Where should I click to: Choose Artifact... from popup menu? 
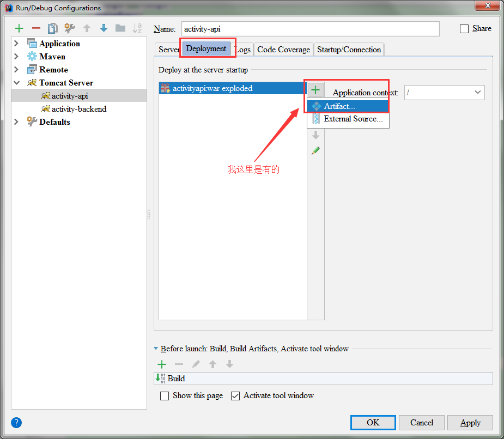(x=348, y=106)
